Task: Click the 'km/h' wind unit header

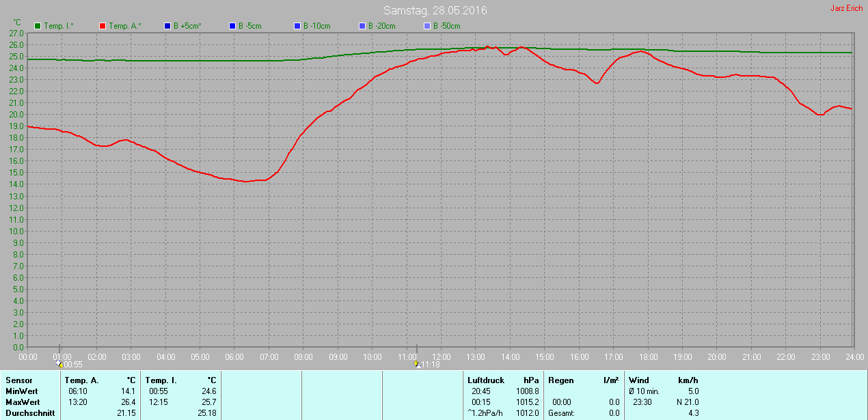Action: [688, 380]
